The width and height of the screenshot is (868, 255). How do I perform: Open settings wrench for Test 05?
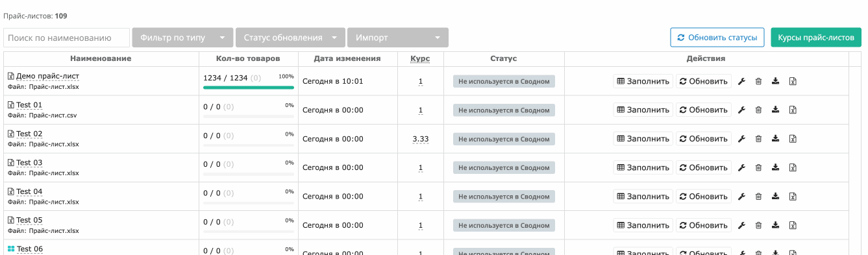point(741,225)
